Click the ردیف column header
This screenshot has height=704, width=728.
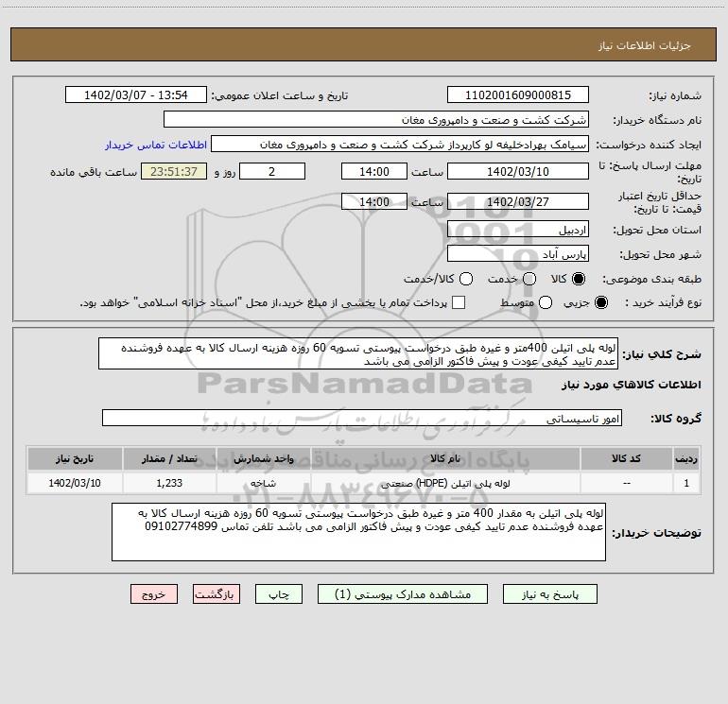click(686, 458)
